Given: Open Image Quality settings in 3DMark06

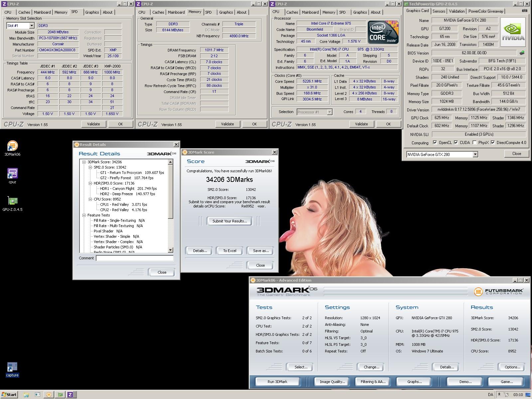Looking at the screenshot, I should 332,382.
